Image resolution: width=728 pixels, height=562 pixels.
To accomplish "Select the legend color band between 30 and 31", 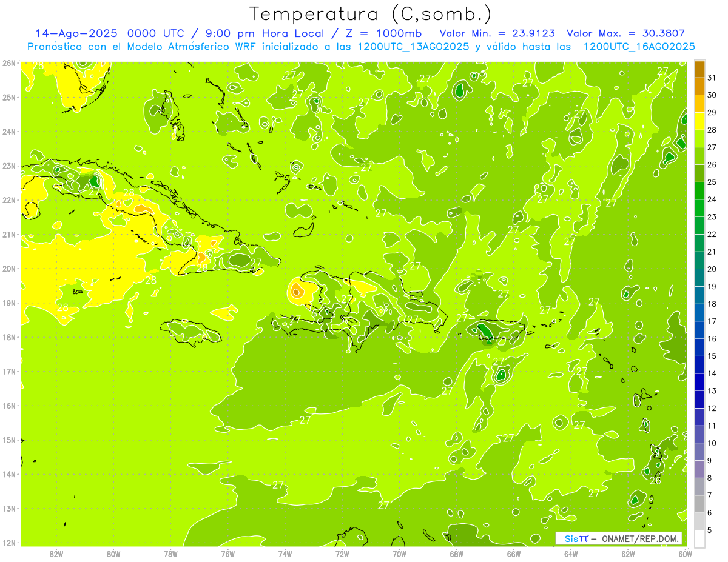I will pyautogui.click(x=699, y=86).
